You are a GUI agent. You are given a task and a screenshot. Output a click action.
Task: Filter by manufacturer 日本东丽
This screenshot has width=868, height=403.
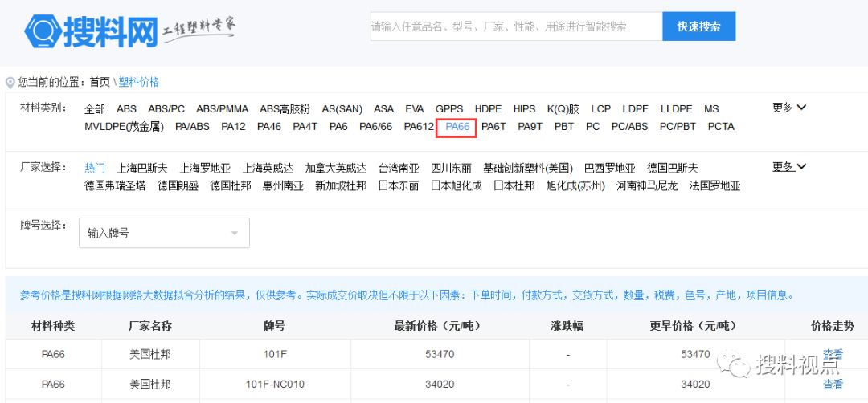coord(399,185)
